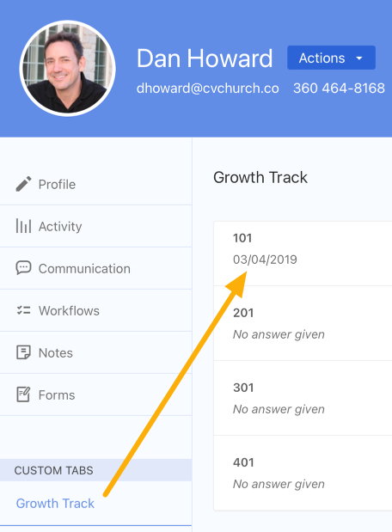This screenshot has width=392, height=532.
Task: View the Forms tab
Action: tap(95, 394)
